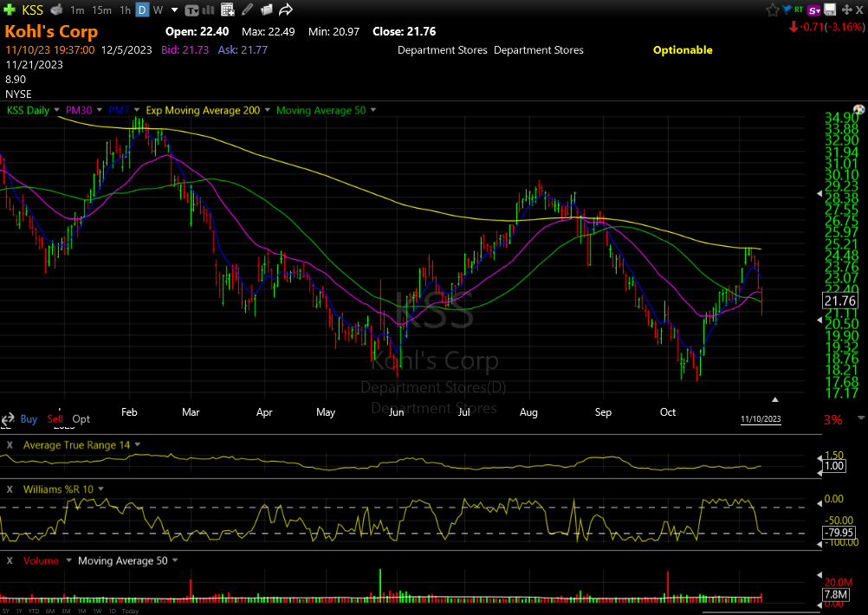Click the up triangle below price scale
The height and width of the screenshot is (615, 868).
pyautogui.click(x=775, y=399)
